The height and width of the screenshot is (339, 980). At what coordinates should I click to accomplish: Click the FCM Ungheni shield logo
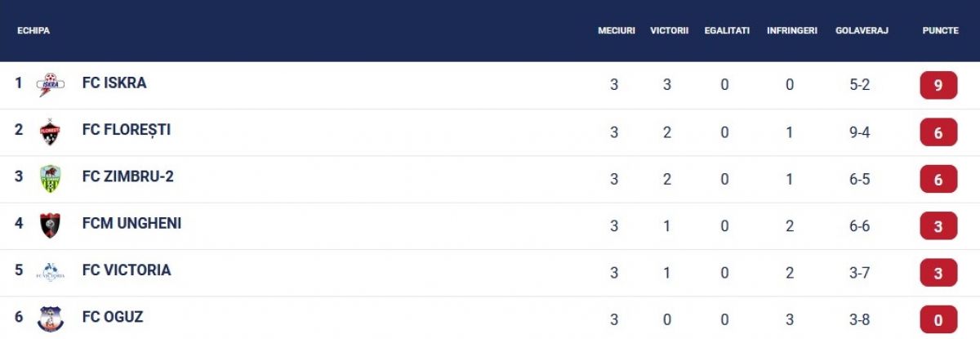(x=50, y=225)
